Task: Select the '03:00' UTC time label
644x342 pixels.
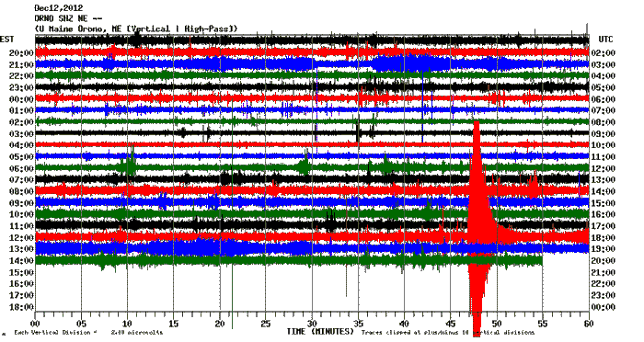Action: 603,64
